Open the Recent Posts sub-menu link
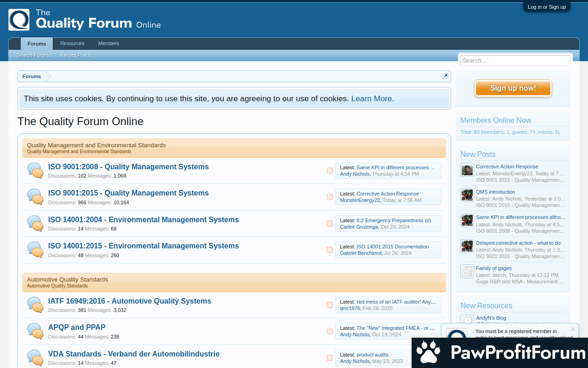 coord(75,55)
